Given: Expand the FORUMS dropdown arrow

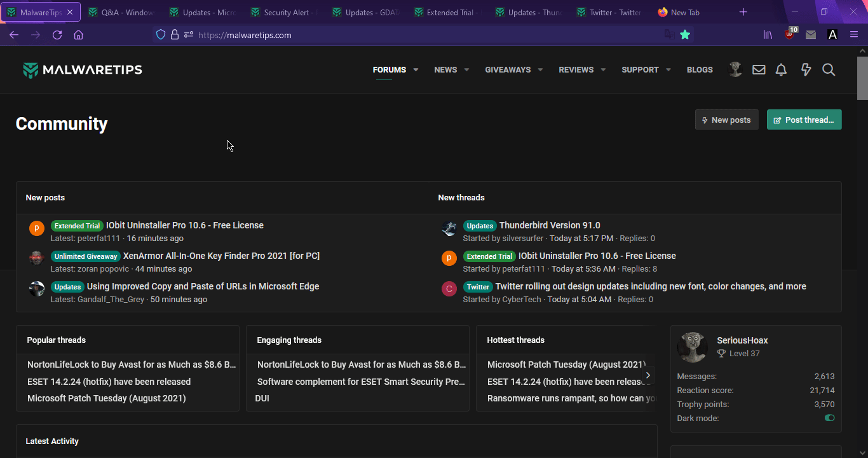Looking at the screenshot, I should (416, 70).
